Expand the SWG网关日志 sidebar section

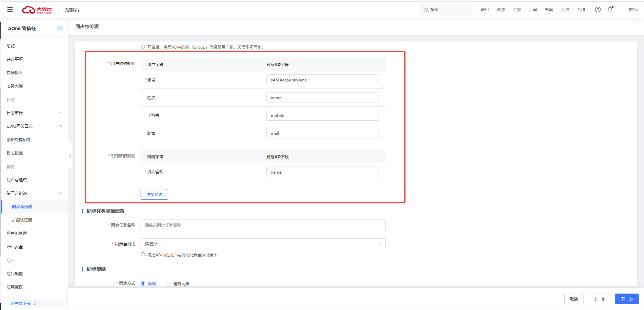point(60,126)
